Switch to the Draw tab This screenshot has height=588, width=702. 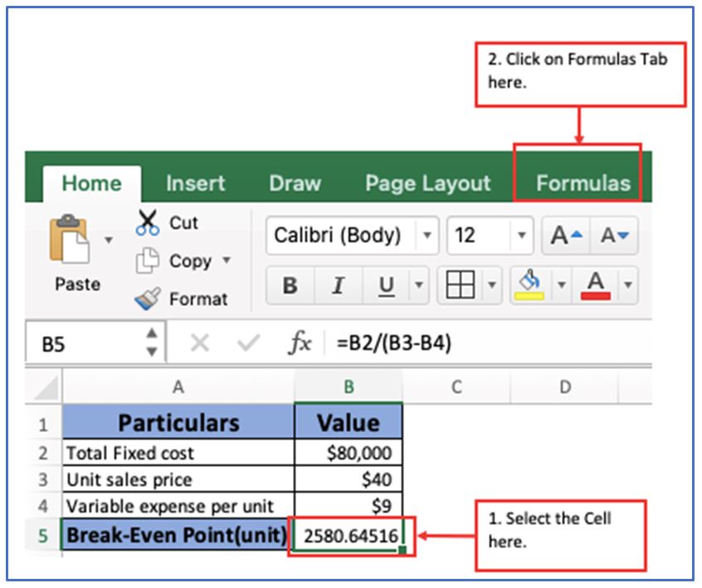(x=295, y=184)
